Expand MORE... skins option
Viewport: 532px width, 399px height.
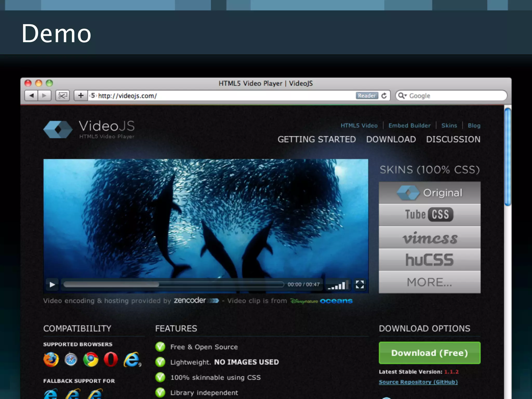point(429,282)
